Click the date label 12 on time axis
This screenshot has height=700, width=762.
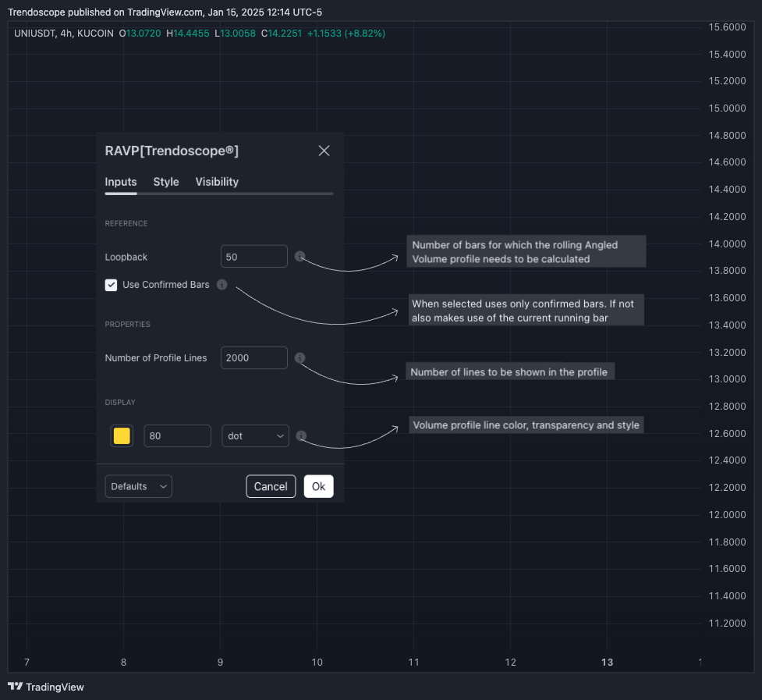click(x=510, y=662)
